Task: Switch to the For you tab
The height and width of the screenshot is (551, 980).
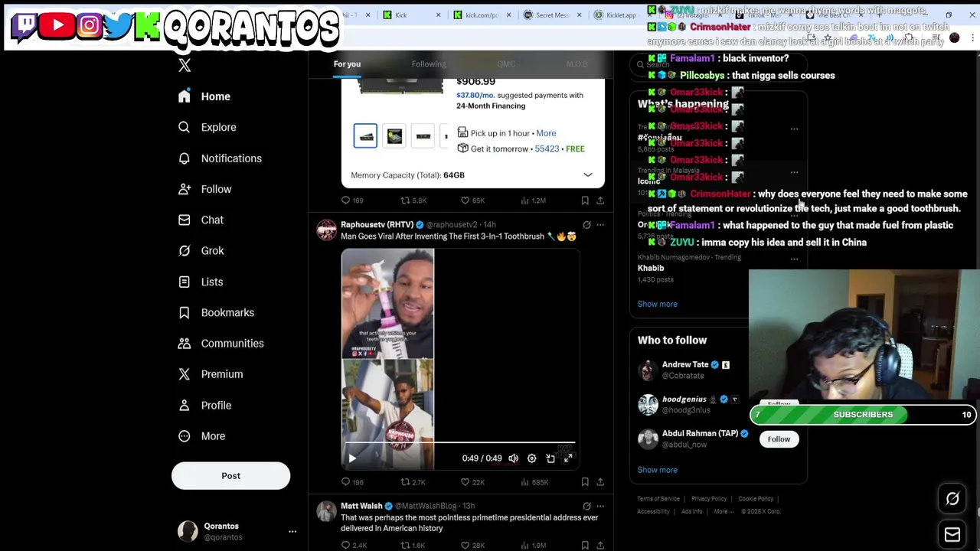Action: pos(347,64)
